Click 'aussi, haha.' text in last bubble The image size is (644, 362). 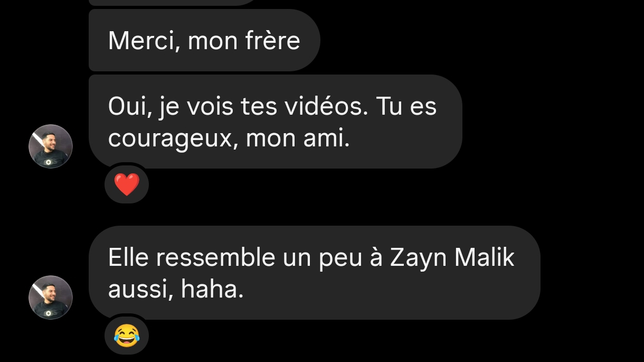[x=176, y=290]
